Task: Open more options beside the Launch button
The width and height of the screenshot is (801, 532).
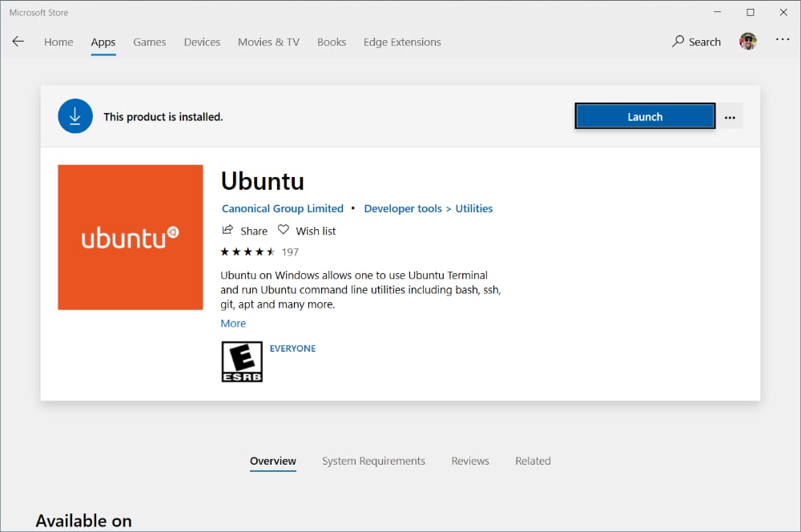Action: [x=730, y=115]
